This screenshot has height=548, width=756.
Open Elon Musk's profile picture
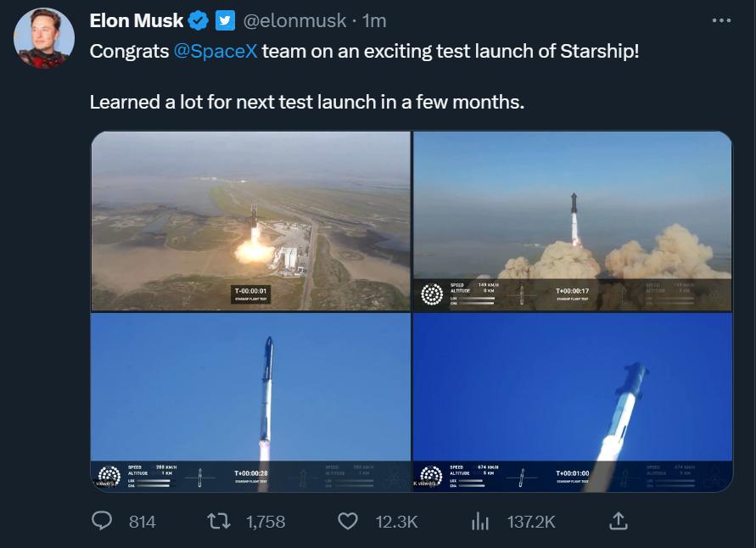44,38
